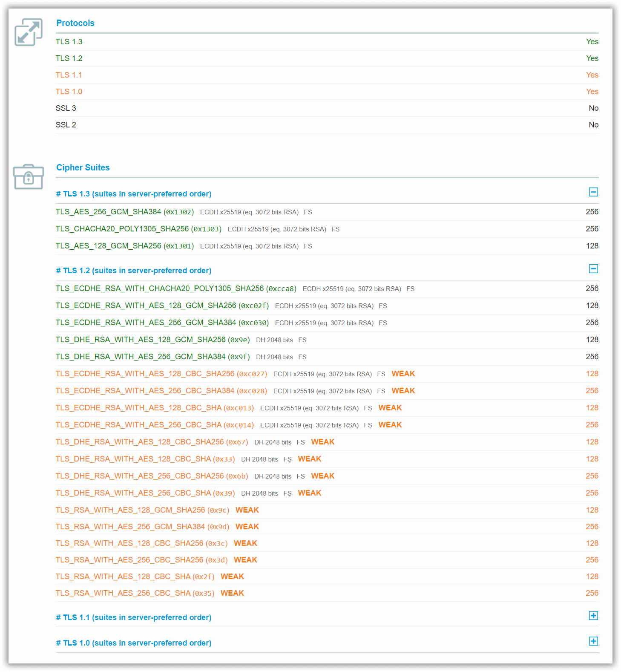Select the TLS 1.2 protocol row label

pos(69,58)
